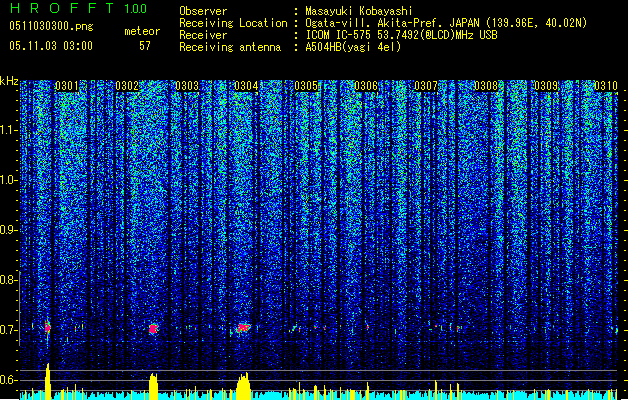
Task: Click the 0306 time marker
Action: pyautogui.click(x=366, y=86)
